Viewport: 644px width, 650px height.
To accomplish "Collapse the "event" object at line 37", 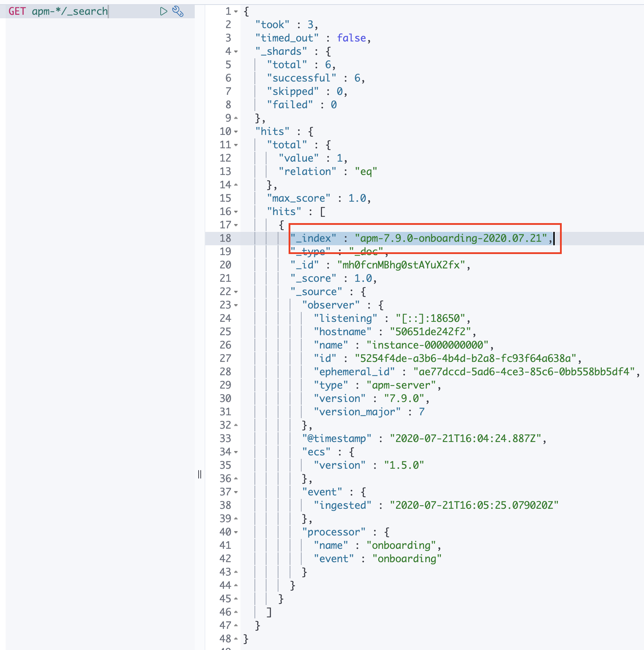I will [x=236, y=492].
